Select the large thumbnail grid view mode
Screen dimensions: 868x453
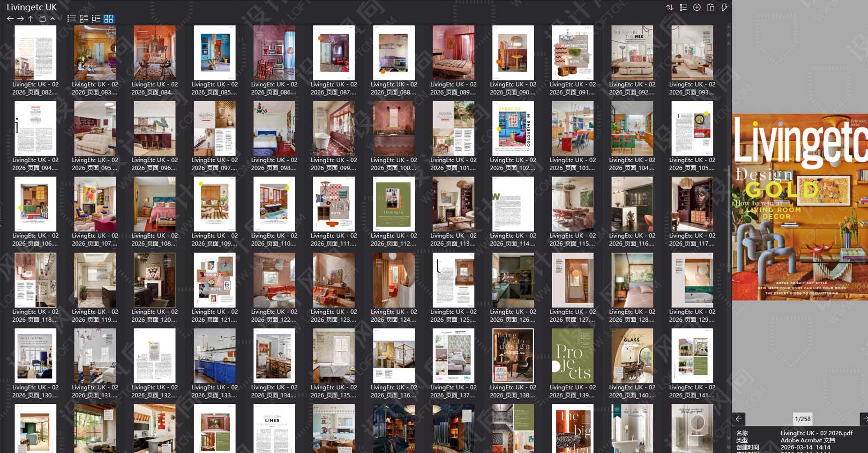click(x=109, y=19)
